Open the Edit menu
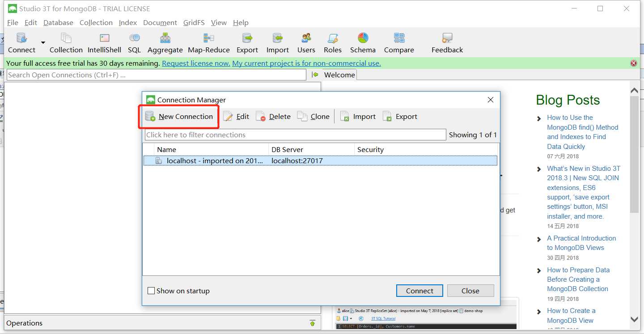The image size is (644, 334). 31,22
